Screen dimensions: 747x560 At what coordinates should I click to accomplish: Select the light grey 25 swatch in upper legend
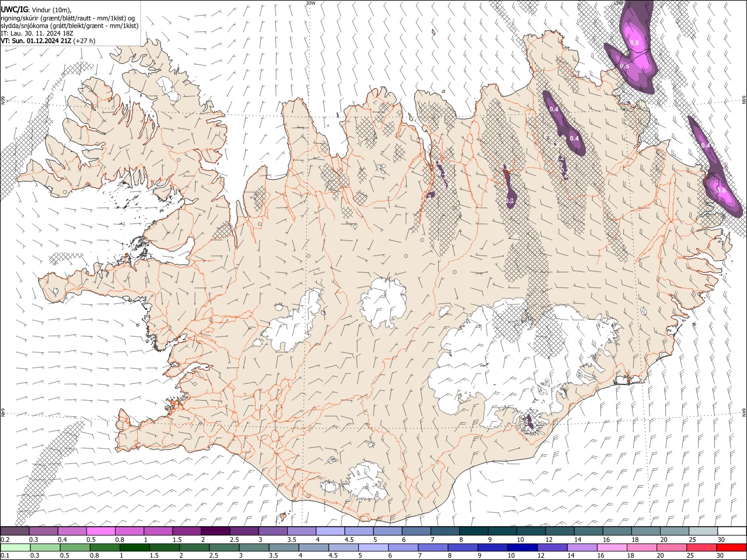pyautogui.click(x=703, y=531)
